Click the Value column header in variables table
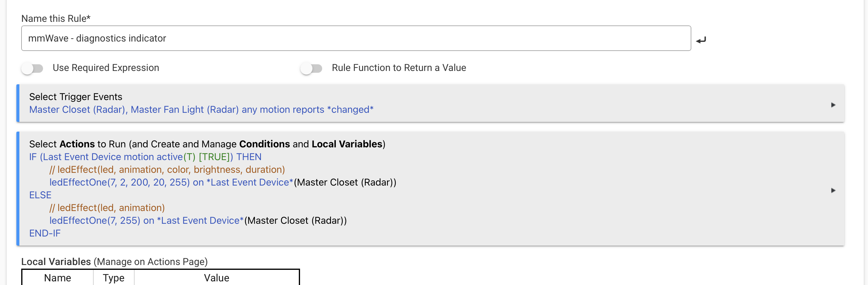868x285 pixels. point(216,278)
